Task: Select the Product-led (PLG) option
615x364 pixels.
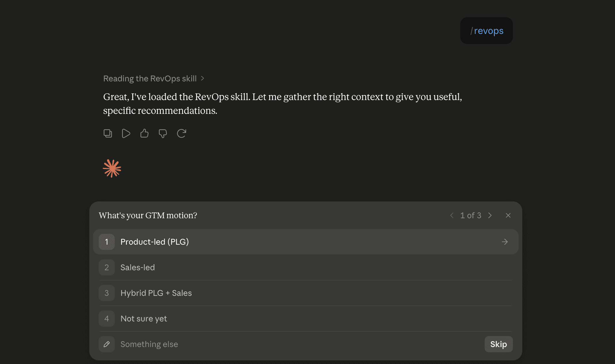Action: 305,242
